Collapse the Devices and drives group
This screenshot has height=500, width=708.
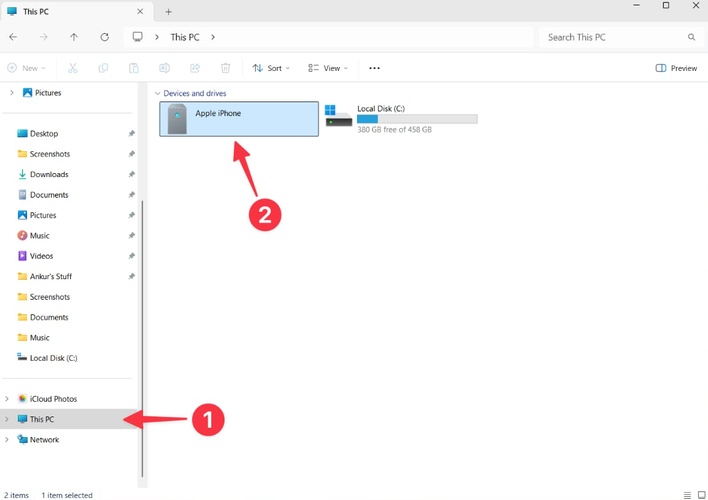click(158, 93)
